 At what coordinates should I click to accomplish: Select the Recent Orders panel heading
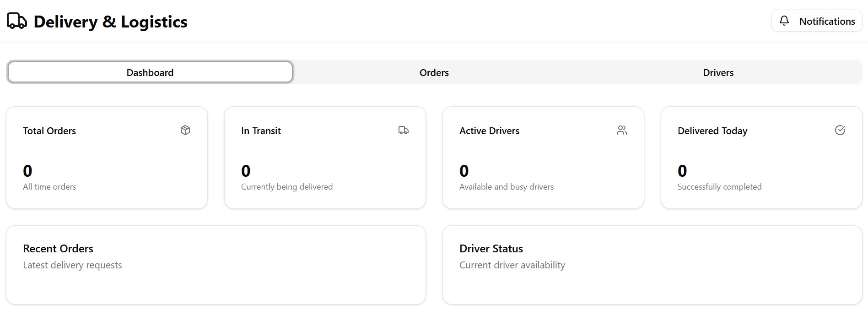coord(58,248)
